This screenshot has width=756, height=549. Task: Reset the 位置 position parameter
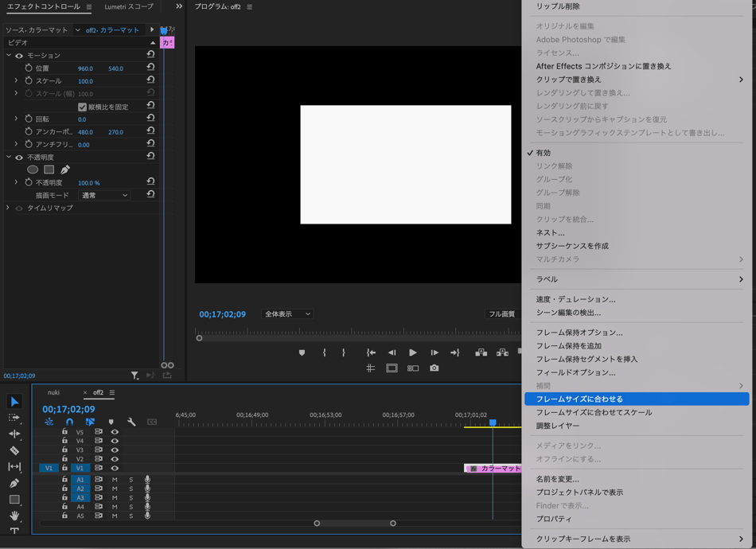tap(150, 68)
